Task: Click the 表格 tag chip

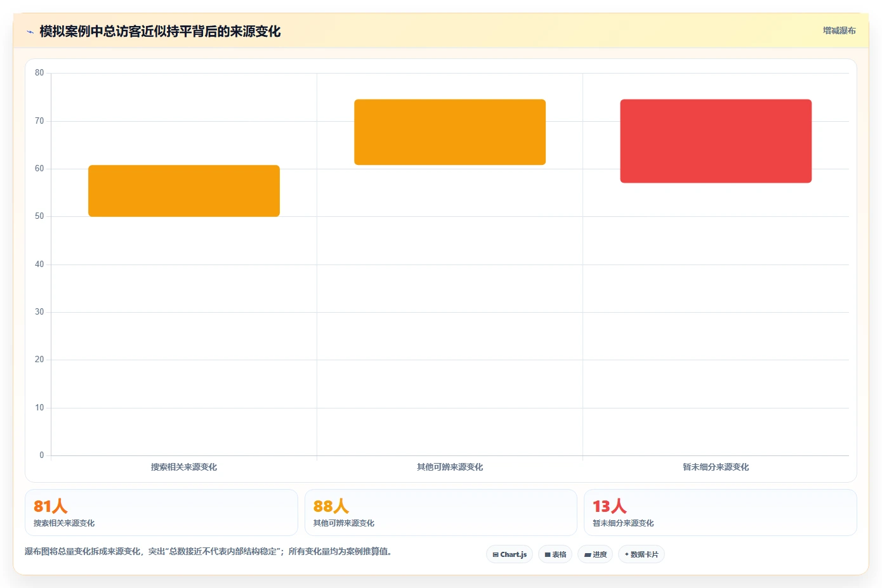Action: pyautogui.click(x=555, y=554)
